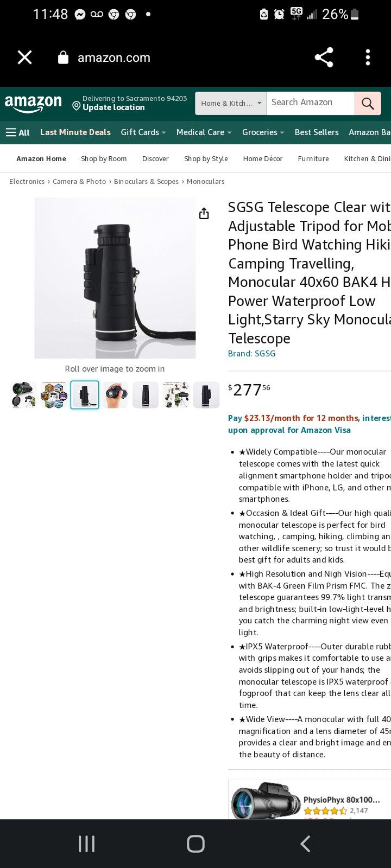391x868 pixels.
Task: Tap the product image share icon
Action: tap(204, 213)
